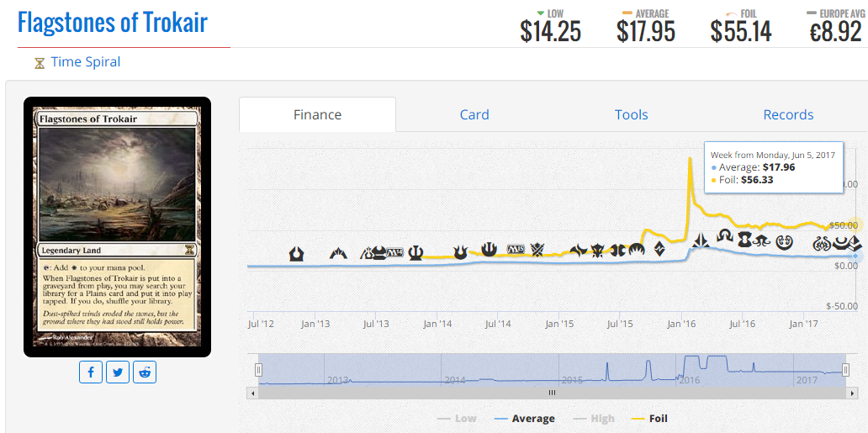Click the 2016 label in navigator
Image resolution: width=868 pixels, height=433 pixels.
coord(690,380)
